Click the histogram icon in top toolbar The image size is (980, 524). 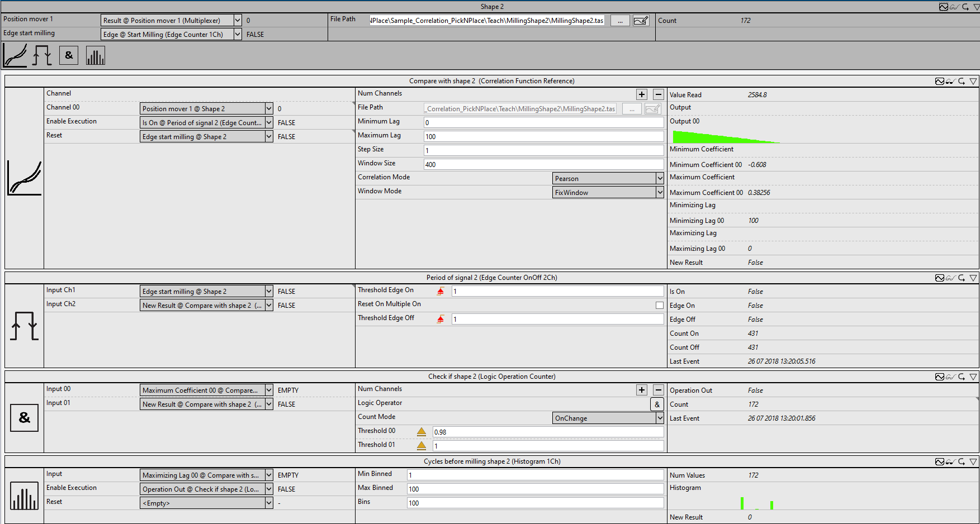pyautogui.click(x=96, y=56)
